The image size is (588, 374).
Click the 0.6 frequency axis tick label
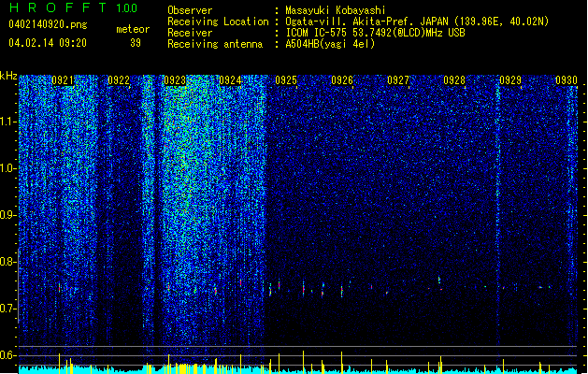8,355
